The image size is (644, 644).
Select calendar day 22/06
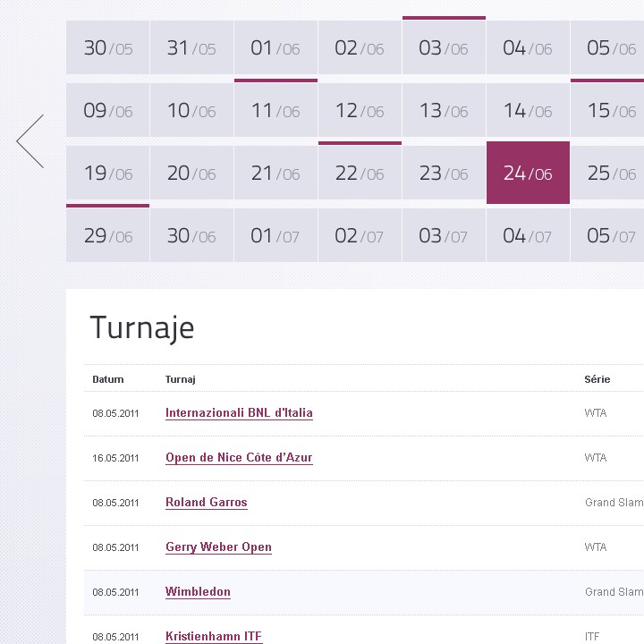[x=360, y=174]
